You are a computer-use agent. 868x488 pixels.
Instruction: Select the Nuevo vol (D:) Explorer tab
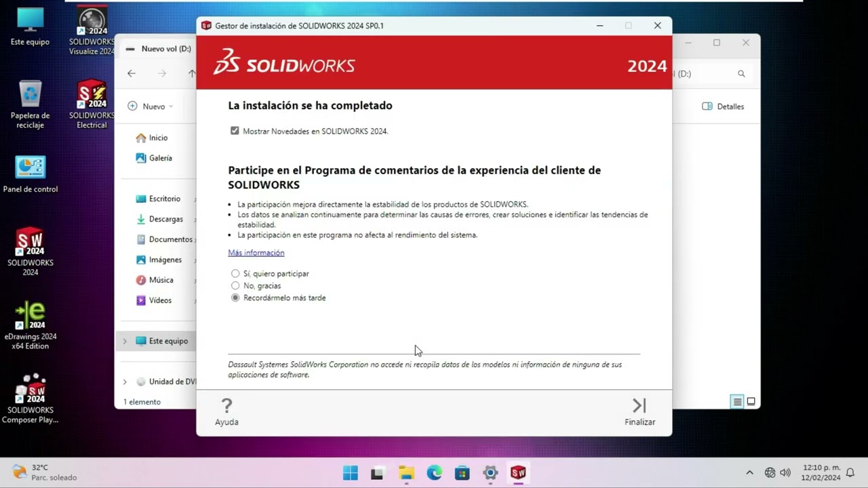[x=159, y=49]
